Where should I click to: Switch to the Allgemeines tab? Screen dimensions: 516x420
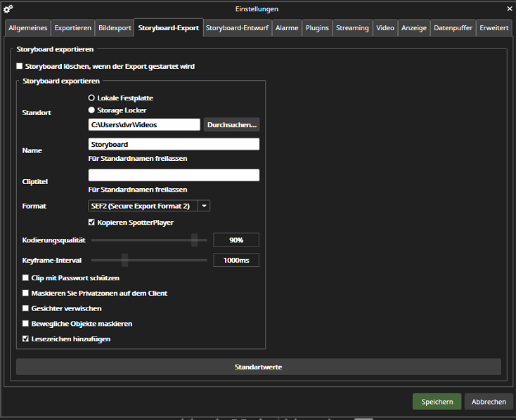(x=28, y=28)
